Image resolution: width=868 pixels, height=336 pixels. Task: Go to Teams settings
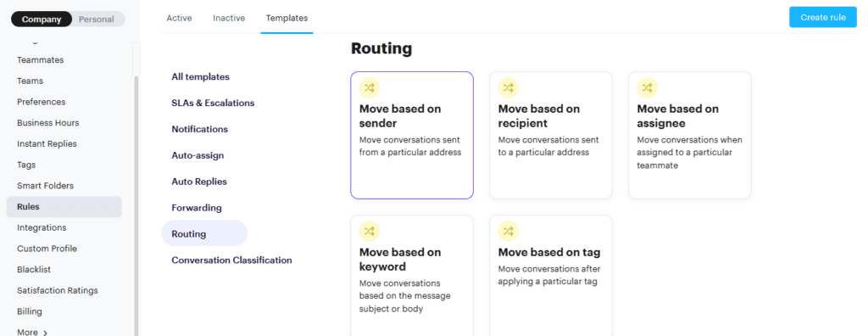pos(30,81)
